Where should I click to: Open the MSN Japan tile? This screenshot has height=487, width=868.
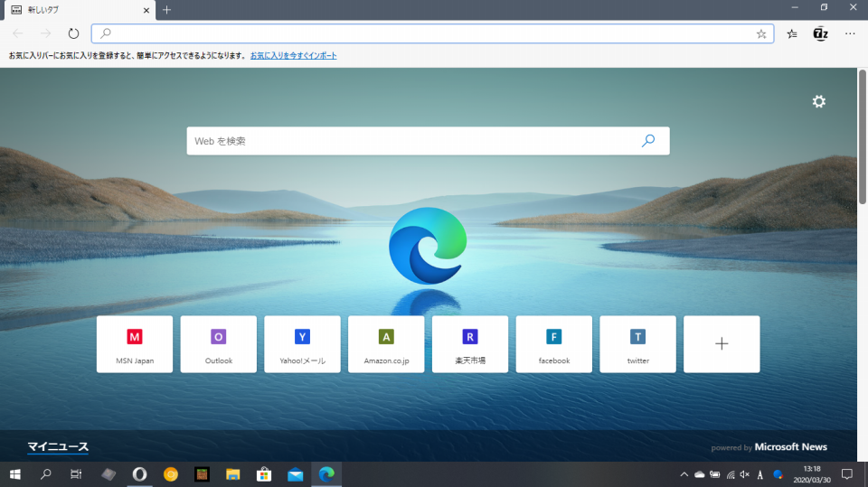[135, 344]
